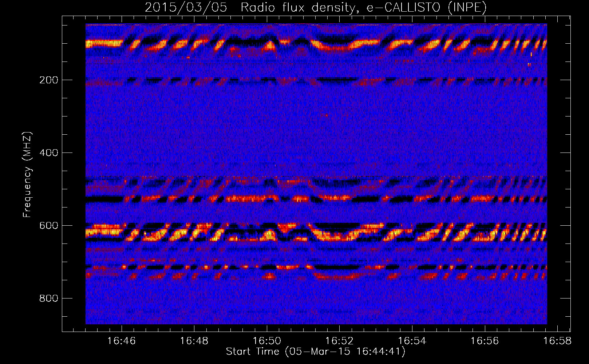Click the 200 frequency tick label
The height and width of the screenshot is (364, 589).
point(48,80)
